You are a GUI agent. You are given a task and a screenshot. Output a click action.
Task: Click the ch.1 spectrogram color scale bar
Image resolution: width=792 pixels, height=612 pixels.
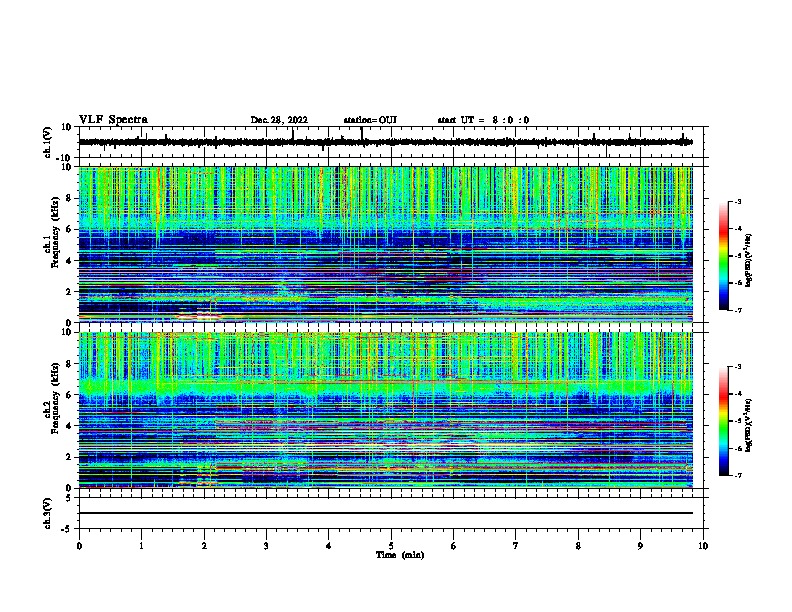coord(724,256)
